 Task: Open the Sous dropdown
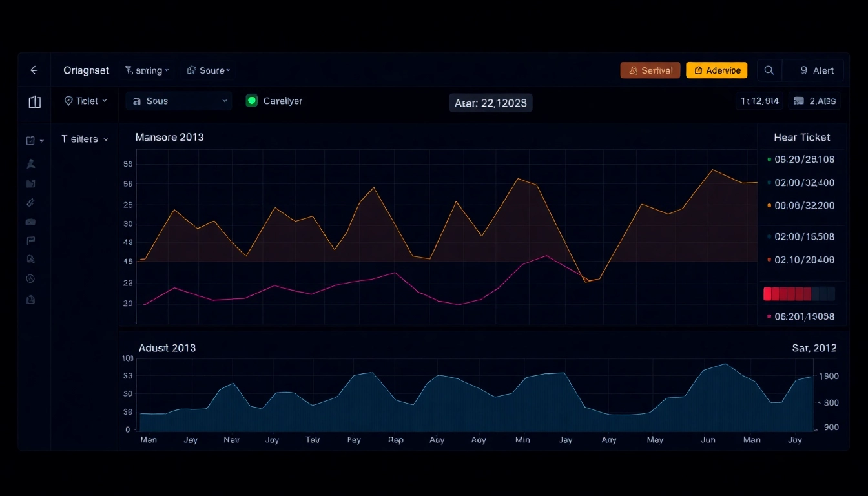pos(178,101)
